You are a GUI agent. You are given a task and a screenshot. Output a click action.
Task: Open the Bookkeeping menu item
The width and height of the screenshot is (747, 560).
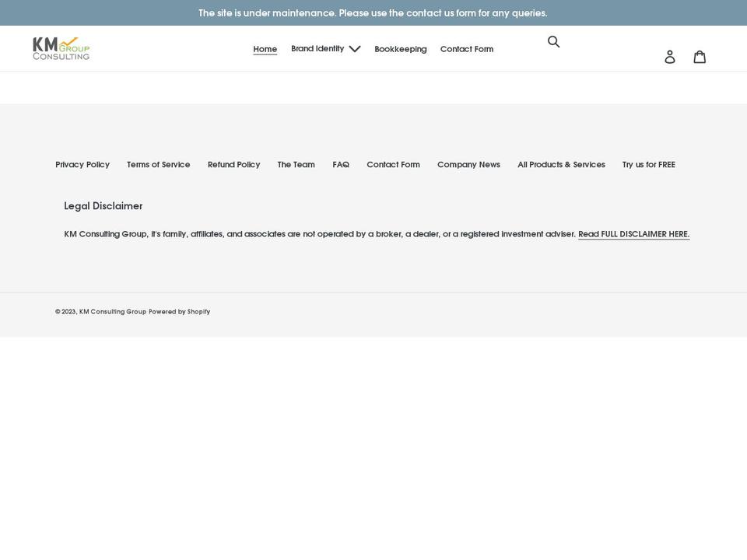401,49
